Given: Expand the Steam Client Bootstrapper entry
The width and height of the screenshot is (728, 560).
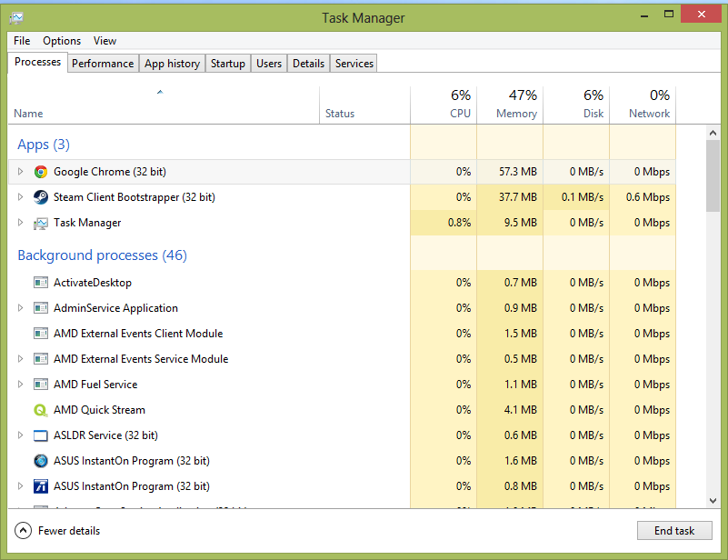Looking at the screenshot, I should tap(20, 197).
